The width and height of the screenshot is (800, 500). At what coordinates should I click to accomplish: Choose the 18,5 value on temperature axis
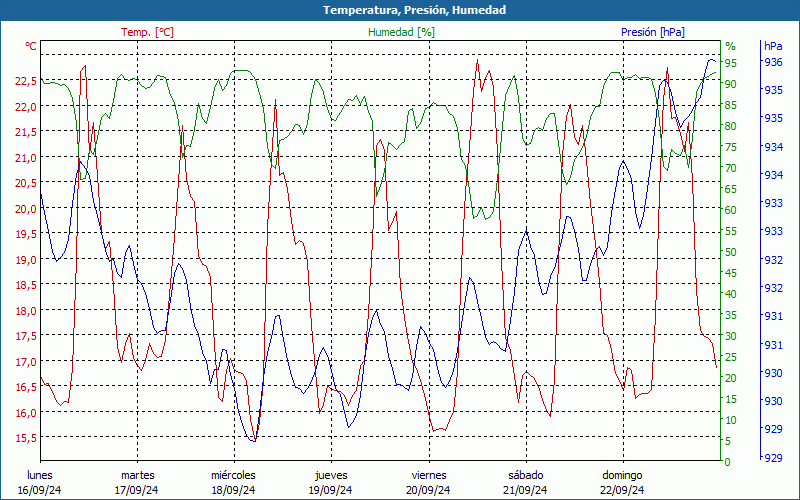(x=26, y=285)
